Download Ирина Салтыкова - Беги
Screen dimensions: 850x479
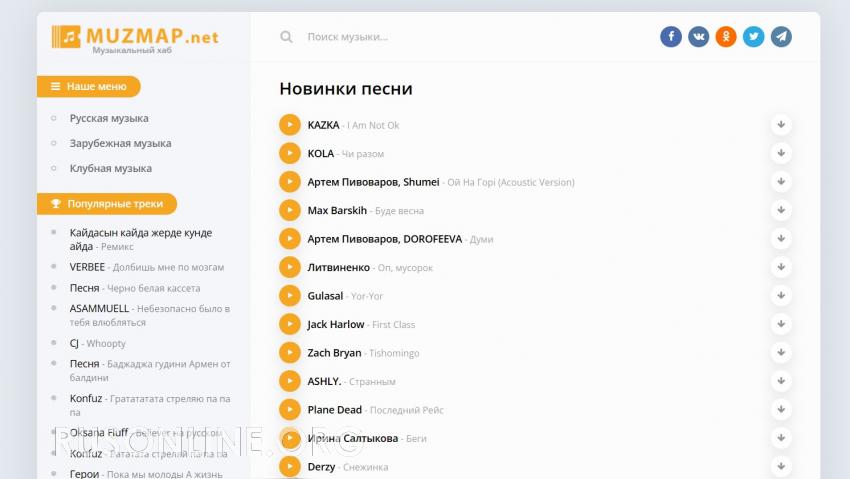coord(781,438)
